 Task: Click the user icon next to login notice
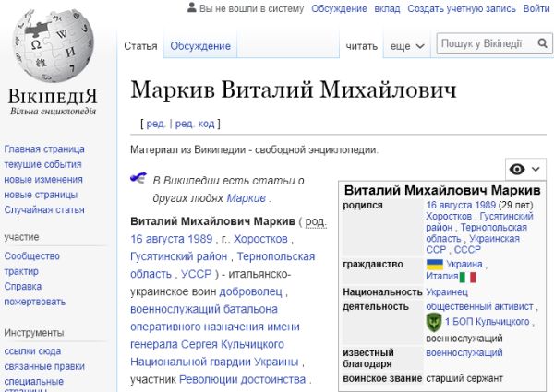coord(191,8)
